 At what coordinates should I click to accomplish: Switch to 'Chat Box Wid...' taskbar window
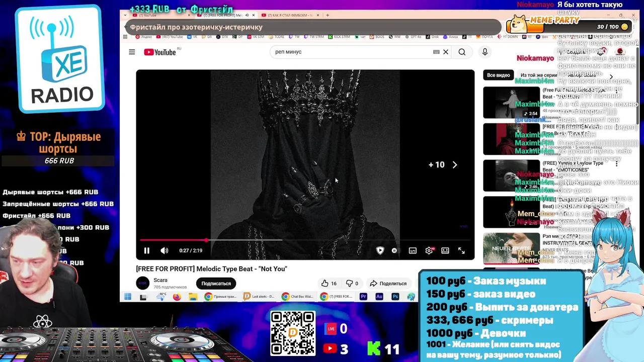[x=298, y=297]
